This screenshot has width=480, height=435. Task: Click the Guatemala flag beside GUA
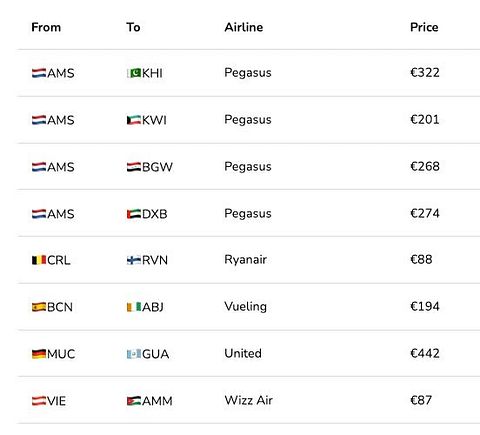134,354
